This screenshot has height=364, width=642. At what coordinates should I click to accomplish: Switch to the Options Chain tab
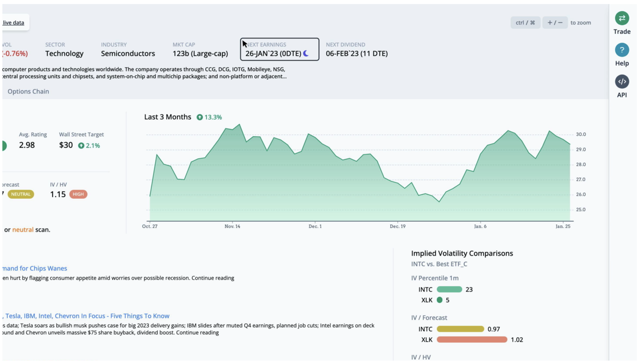click(x=28, y=91)
